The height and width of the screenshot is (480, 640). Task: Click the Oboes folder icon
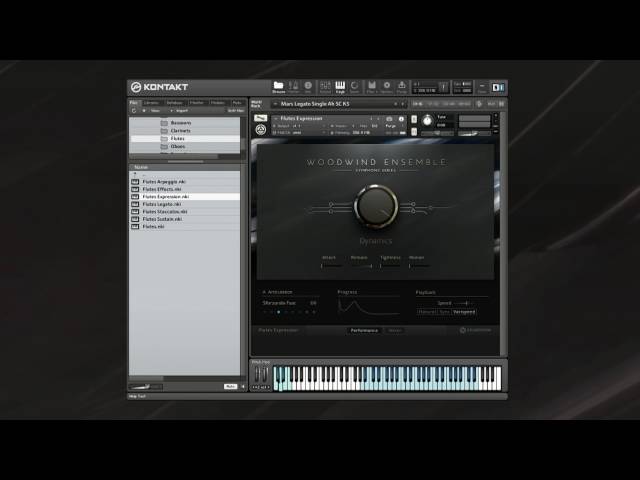tap(164, 147)
